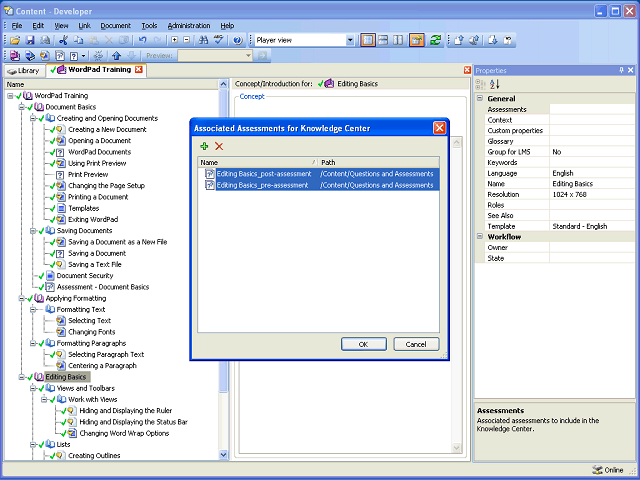
Task: Collapse the Applying Formatting node
Action: click(x=21, y=298)
